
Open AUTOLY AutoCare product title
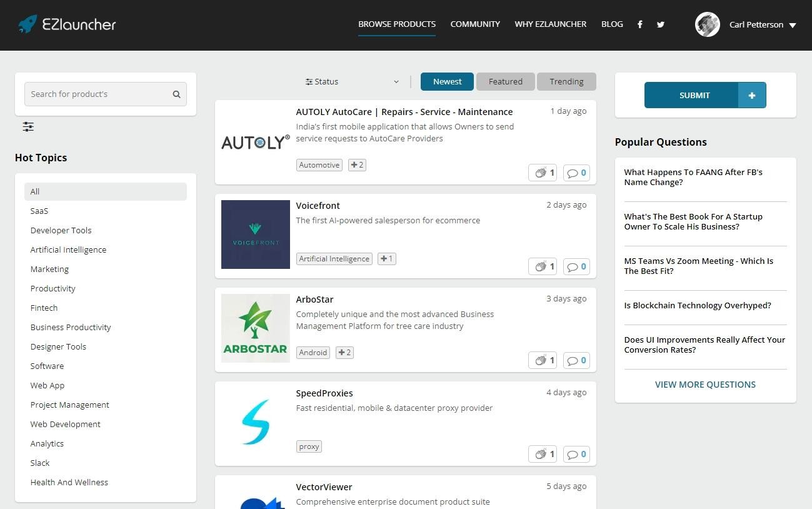[x=404, y=112]
